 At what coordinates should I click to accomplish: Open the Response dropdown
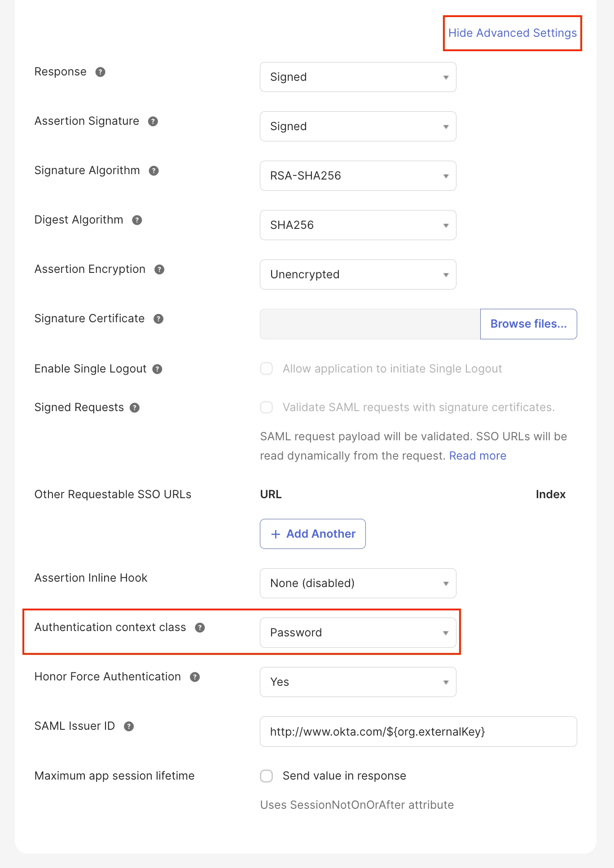tap(358, 77)
